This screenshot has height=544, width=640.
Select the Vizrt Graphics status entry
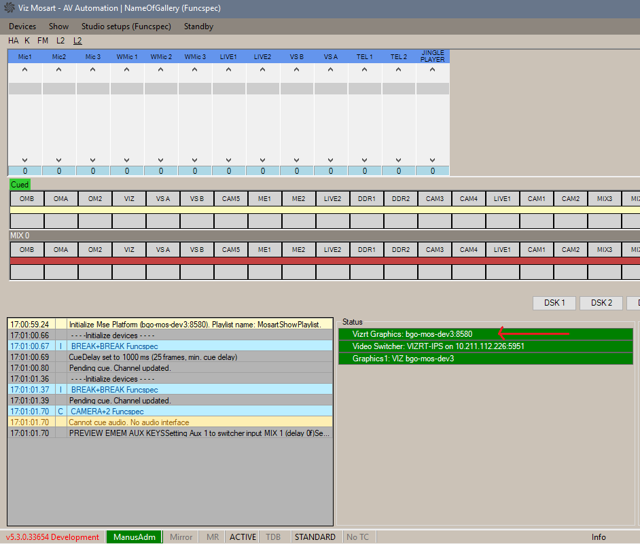coord(412,334)
